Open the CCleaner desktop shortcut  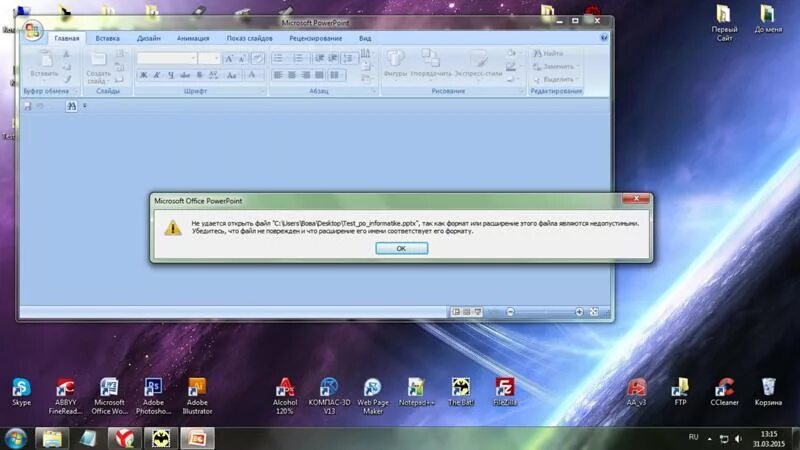click(x=724, y=392)
